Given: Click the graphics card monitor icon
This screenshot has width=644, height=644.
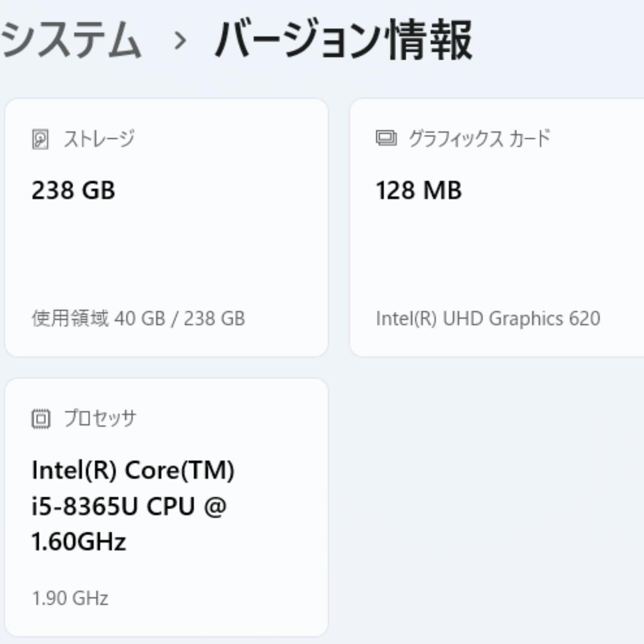Looking at the screenshot, I should coord(385,138).
